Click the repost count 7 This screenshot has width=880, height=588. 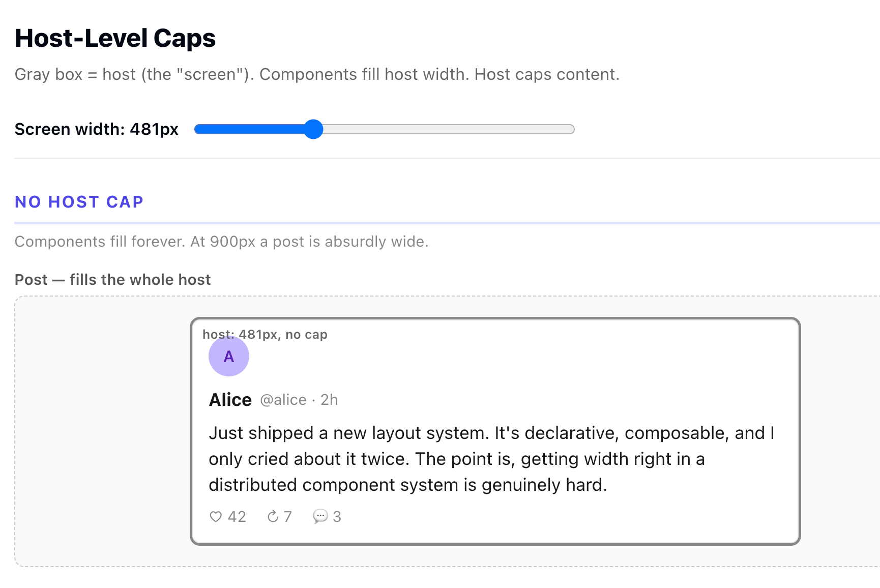288,517
